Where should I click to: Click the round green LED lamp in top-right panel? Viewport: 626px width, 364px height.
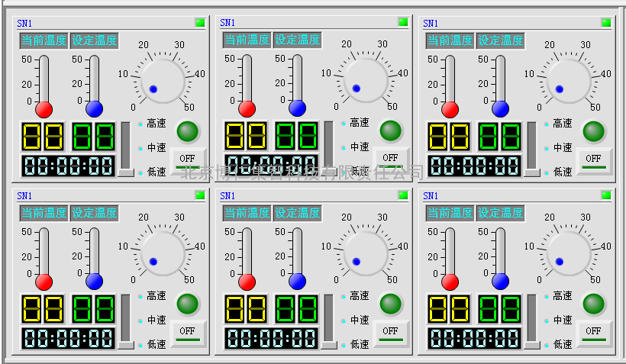tap(593, 131)
